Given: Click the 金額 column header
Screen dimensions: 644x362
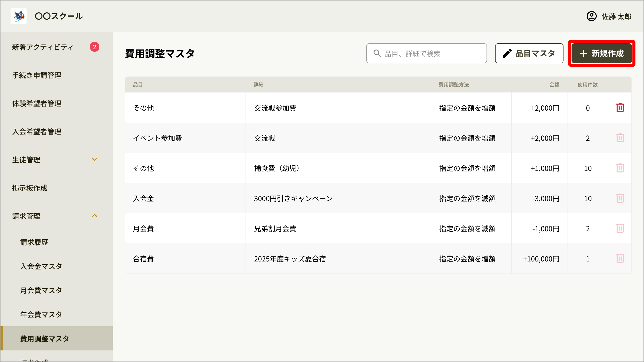Looking at the screenshot, I should pyautogui.click(x=554, y=85).
